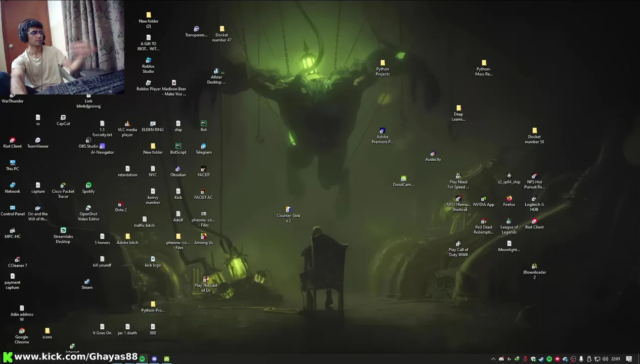
Task: Open the jax 1 death file
Action: (x=127, y=330)
